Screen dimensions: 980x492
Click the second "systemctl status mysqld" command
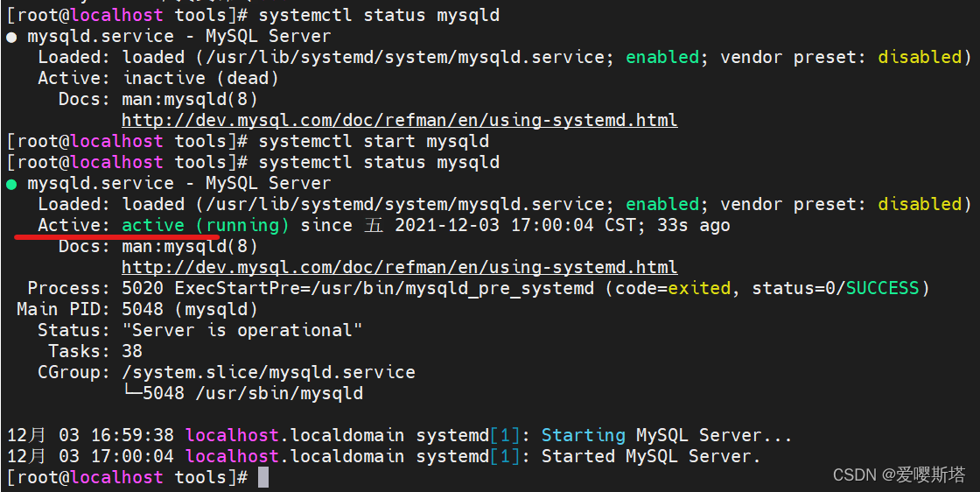379,163
